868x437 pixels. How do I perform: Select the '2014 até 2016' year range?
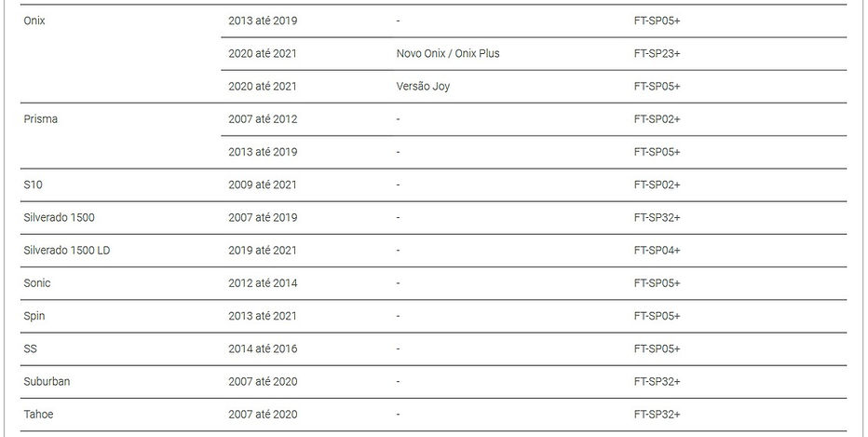[263, 348]
